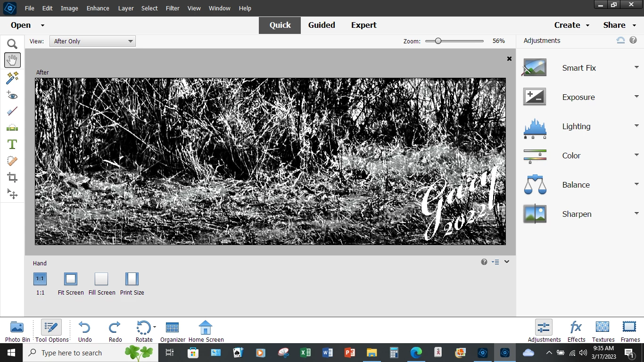The height and width of the screenshot is (362, 644).
Task: Undo the last action
Action: pyautogui.click(x=85, y=330)
